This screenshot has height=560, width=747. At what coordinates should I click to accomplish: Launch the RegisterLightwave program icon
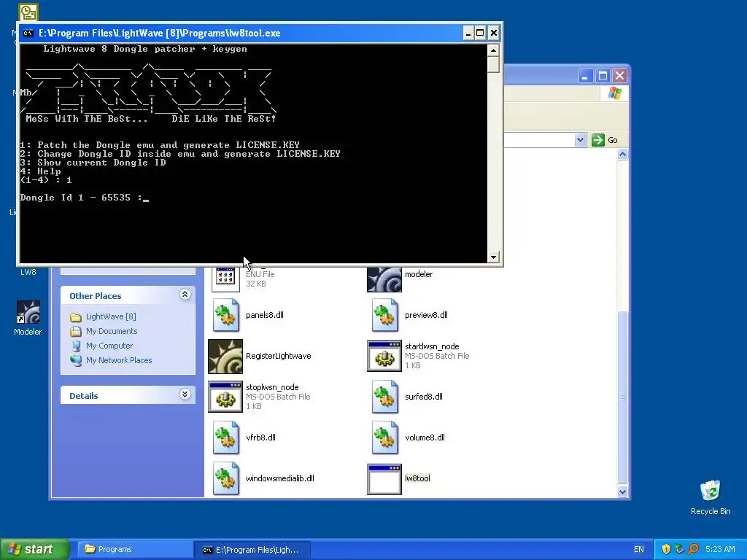coord(225,356)
